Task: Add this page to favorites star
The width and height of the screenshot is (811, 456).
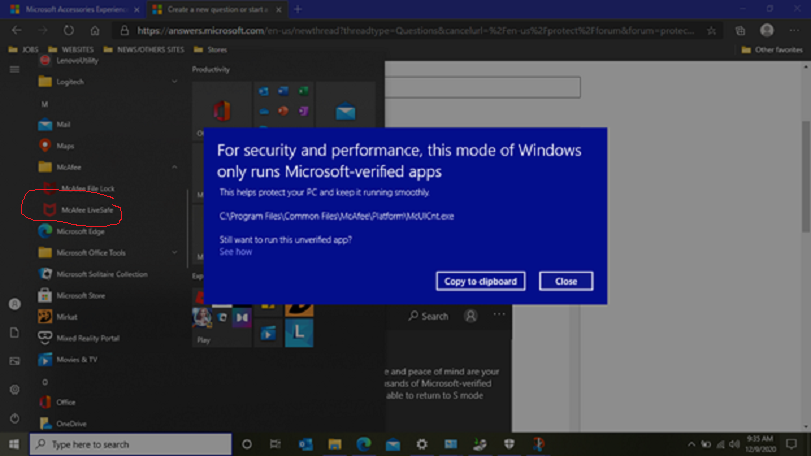Action: [x=712, y=31]
